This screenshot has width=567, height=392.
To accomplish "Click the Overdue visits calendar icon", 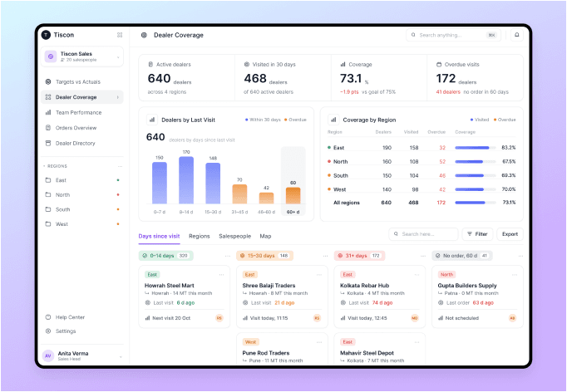I will (439, 64).
